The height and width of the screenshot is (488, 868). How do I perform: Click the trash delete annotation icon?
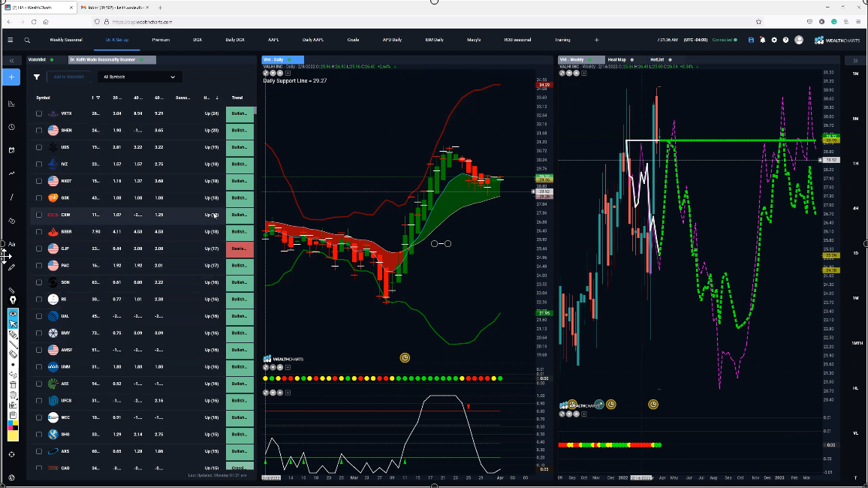[x=13, y=385]
